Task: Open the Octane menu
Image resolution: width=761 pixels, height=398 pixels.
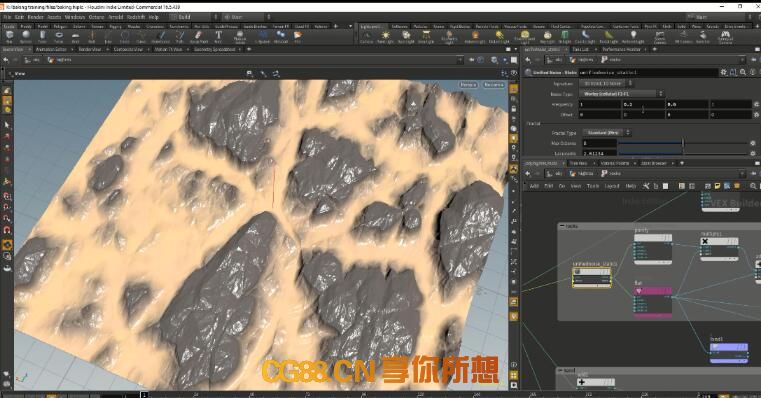Action: coord(96,17)
